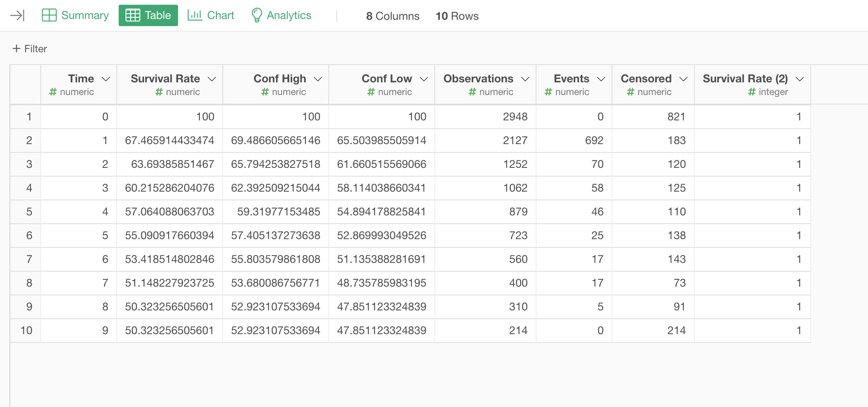The image size is (868, 407).
Task: Add a new Filter
Action: [x=30, y=49]
